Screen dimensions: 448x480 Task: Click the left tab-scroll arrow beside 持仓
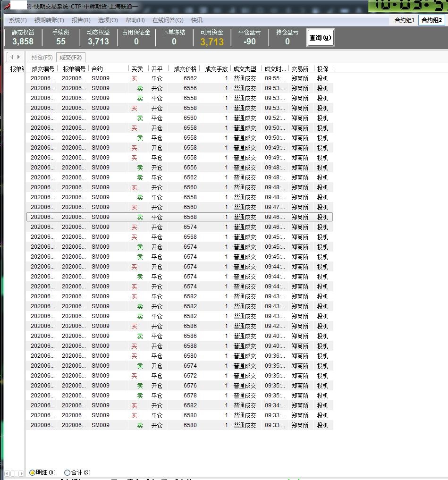coord(11,57)
